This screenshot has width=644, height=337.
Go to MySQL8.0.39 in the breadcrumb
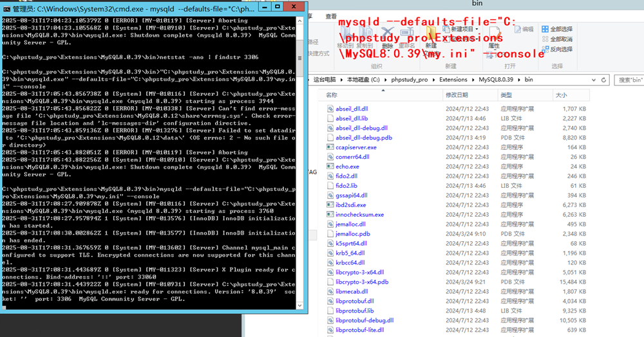pyautogui.click(x=496, y=80)
